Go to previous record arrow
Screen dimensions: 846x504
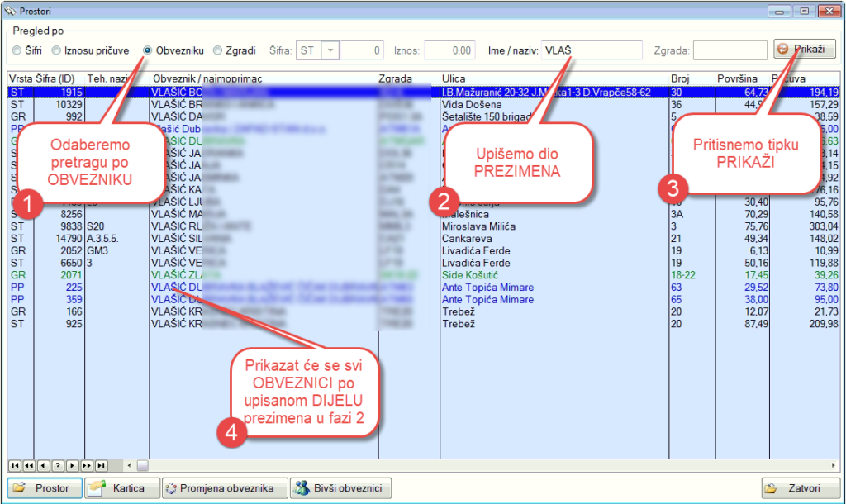(45, 465)
